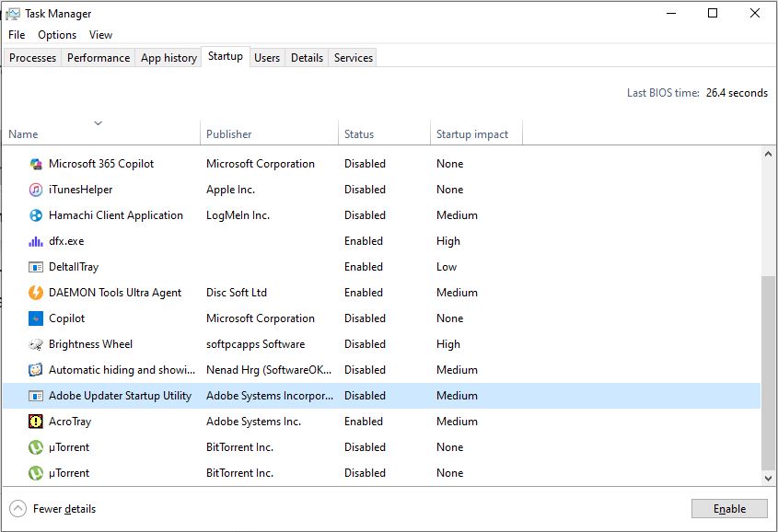Click the Enabled status of AcroTray
The width and height of the screenshot is (778, 532).
pos(363,422)
